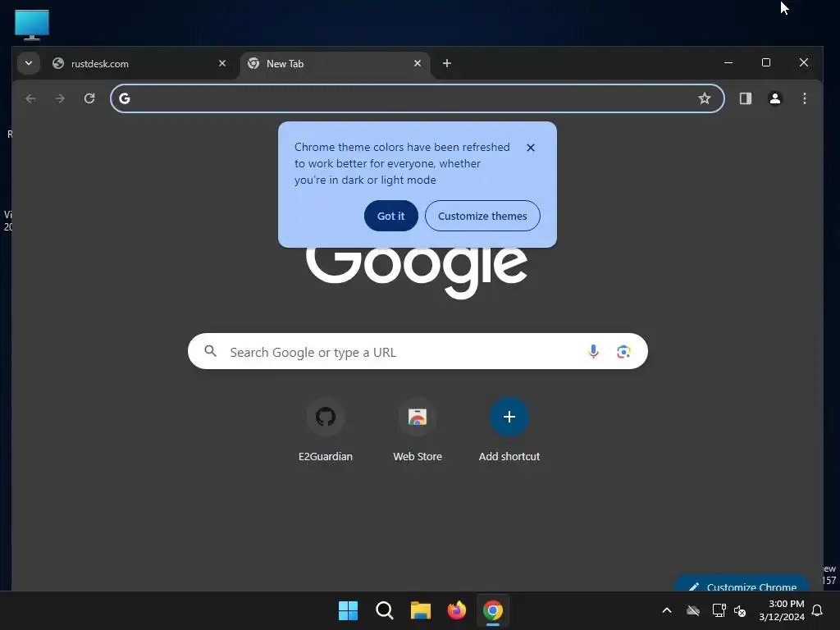This screenshot has width=840, height=630.
Task: Open Windows taskbar search
Action: click(x=385, y=610)
